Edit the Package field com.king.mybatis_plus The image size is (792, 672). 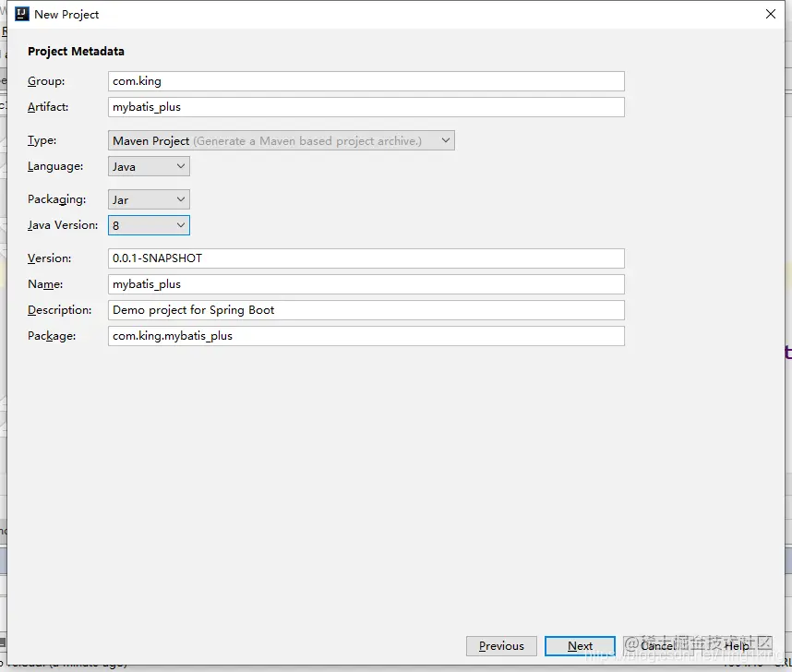click(x=366, y=336)
